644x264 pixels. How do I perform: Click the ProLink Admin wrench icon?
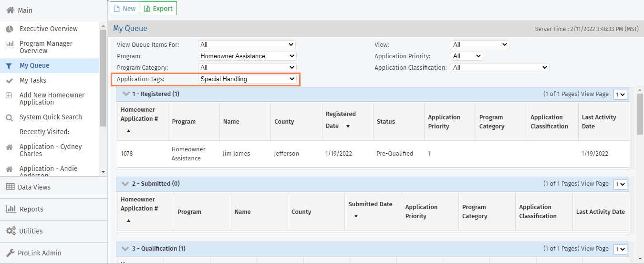(x=10, y=253)
